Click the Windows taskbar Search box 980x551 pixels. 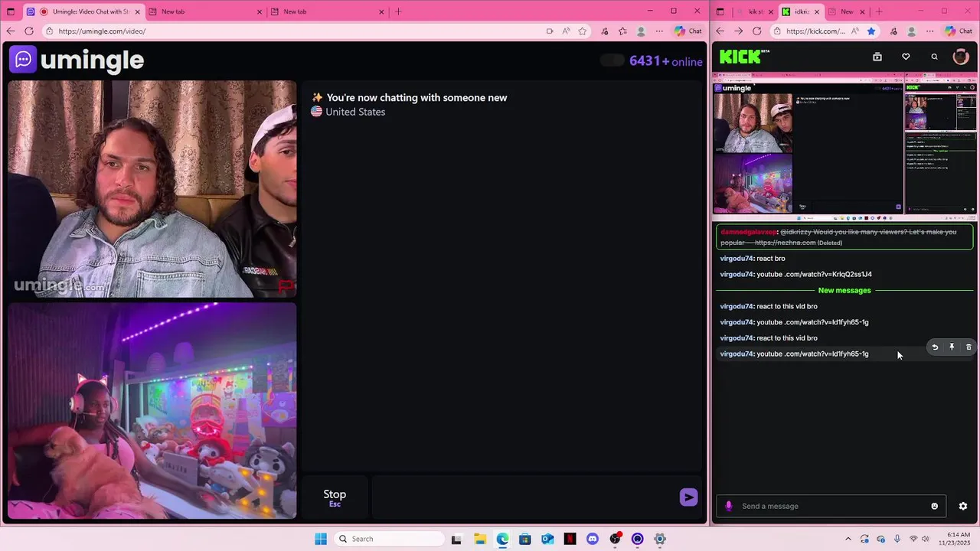[388, 539]
